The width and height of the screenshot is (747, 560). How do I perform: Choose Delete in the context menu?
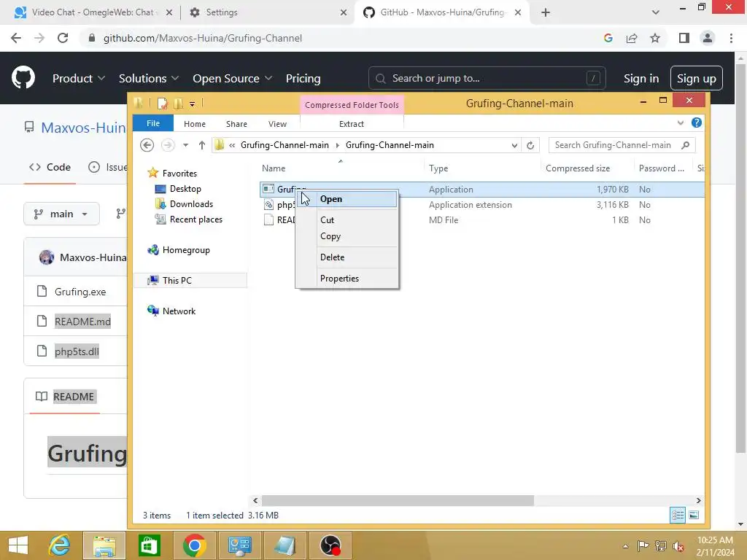click(x=347, y=257)
